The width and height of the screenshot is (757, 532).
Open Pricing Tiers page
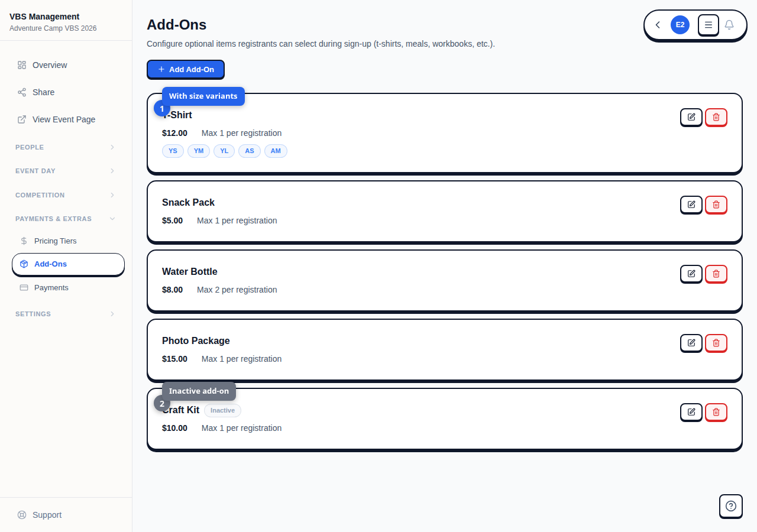click(x=55, y=241)
